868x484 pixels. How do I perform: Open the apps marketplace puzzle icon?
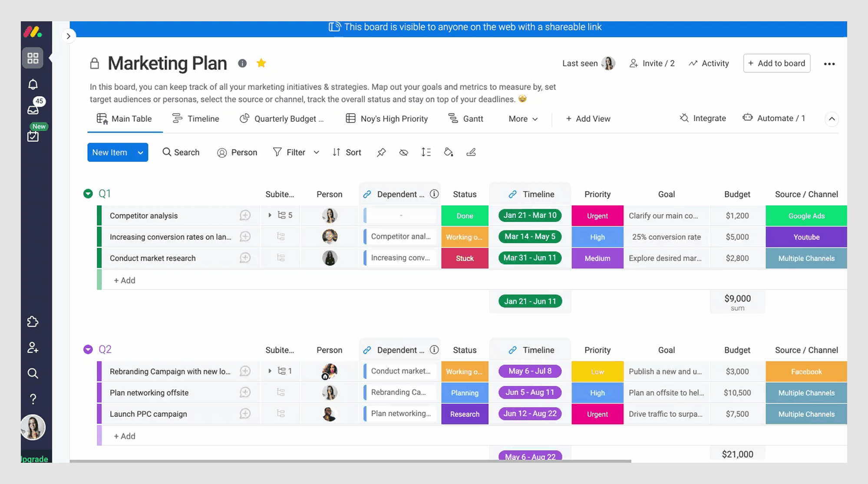coord(33,322)
